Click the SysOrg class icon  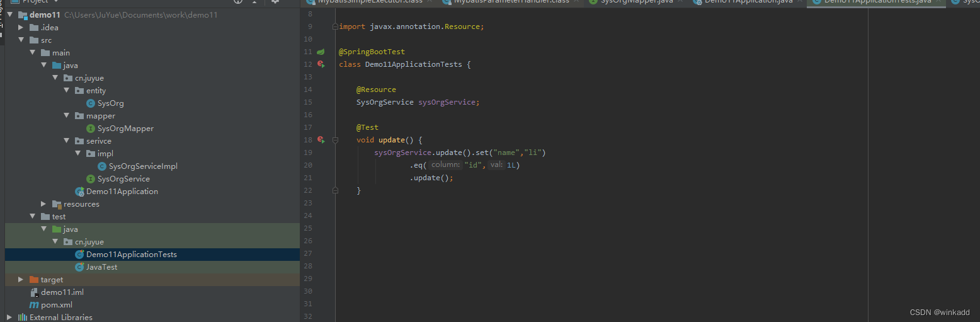(x=91, y=103)
